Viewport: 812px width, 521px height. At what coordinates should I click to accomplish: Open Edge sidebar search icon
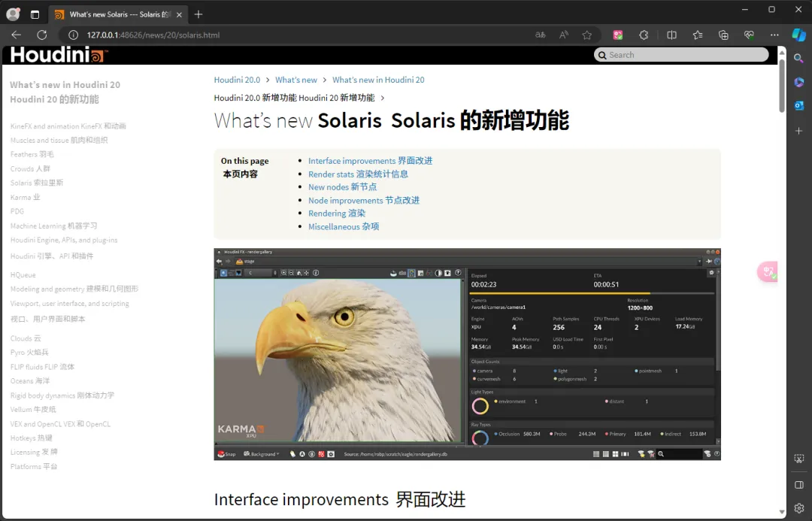click(x=799, y=59)
